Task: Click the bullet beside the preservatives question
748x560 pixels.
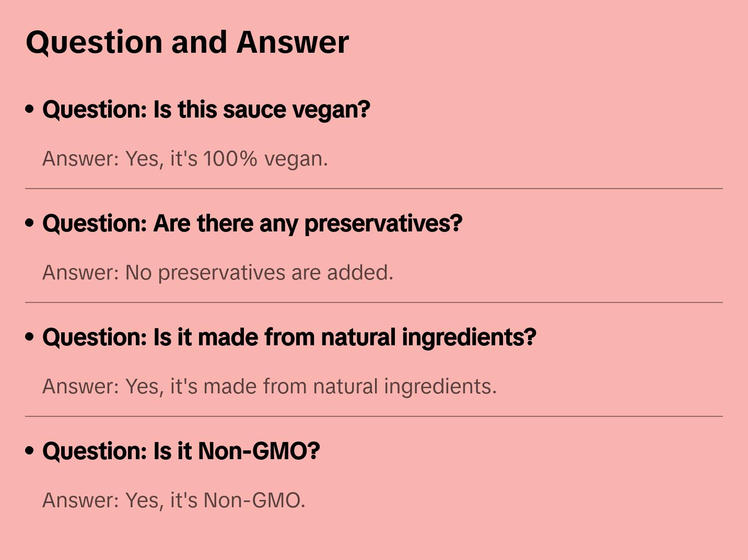Action: pos(30,223)
